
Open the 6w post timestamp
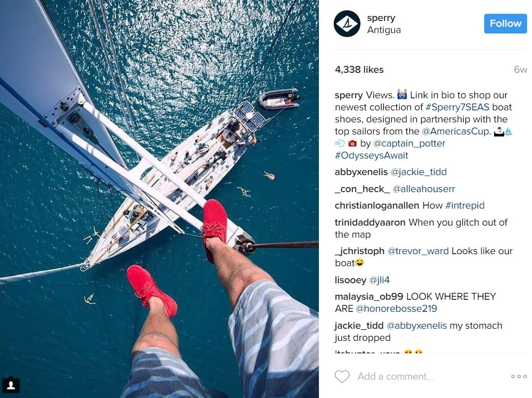tap(520, 70)
